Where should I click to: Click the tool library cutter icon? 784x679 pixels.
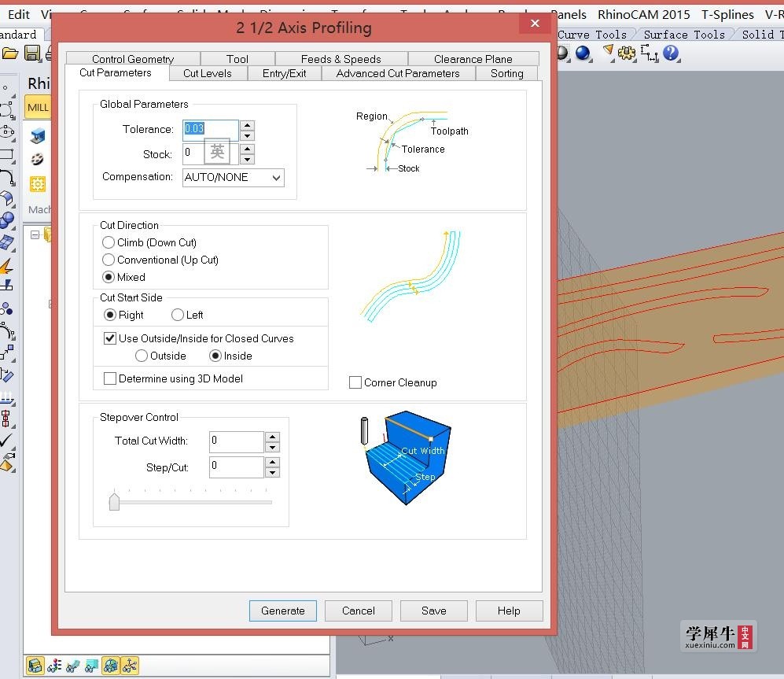click(x=38, y=160)
